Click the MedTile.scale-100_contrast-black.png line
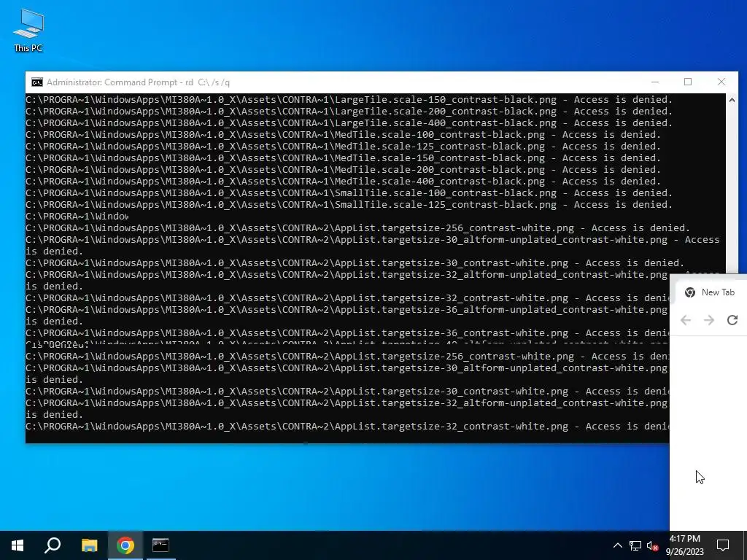Viewport: 747px width, 560px height. [x=343, y=135]
